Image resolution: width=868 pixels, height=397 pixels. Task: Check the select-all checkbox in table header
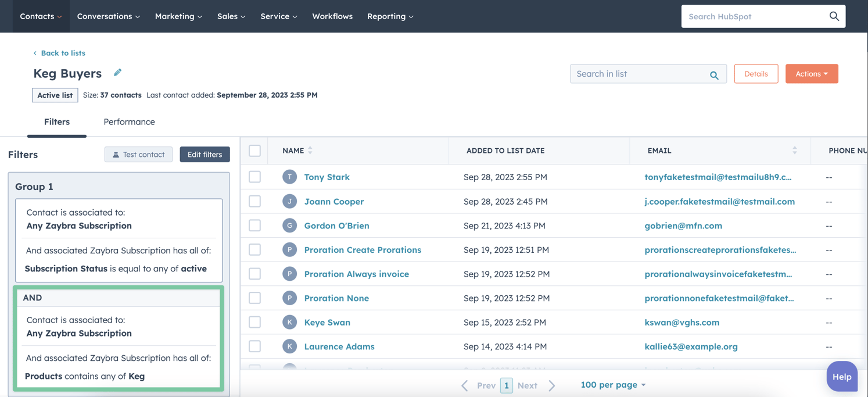click(254, 150)
